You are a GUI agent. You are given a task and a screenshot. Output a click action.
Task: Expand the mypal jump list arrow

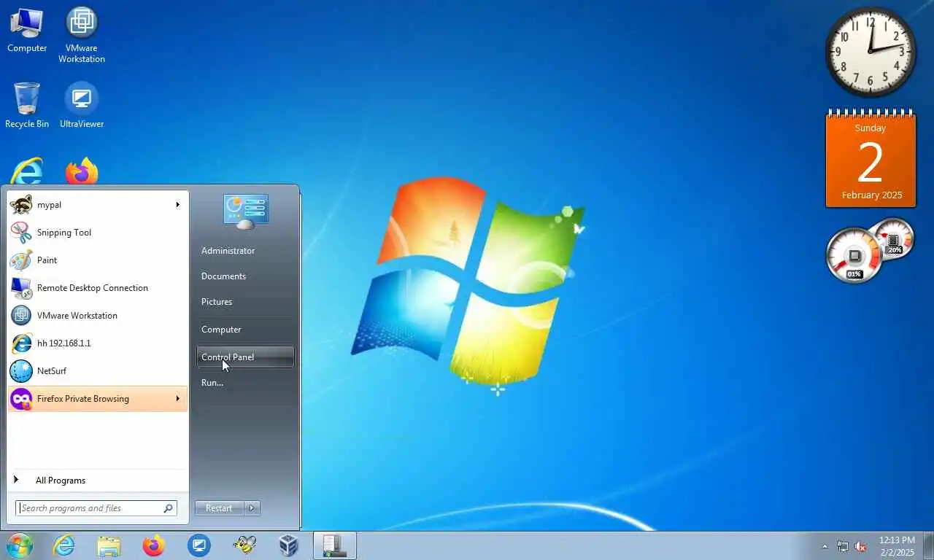pyautogui.click(x=177, y=205)
